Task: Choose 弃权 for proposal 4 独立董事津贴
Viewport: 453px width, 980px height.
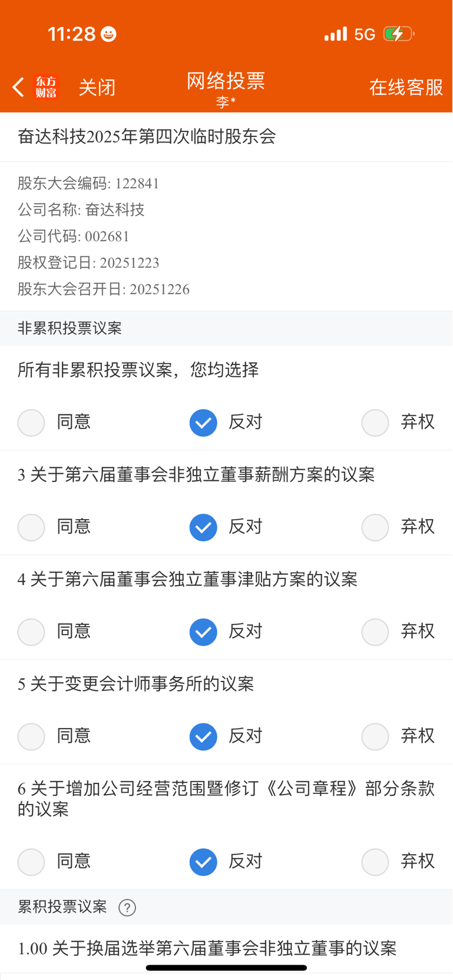Action: pyautogui.click(x=375, y=632)
